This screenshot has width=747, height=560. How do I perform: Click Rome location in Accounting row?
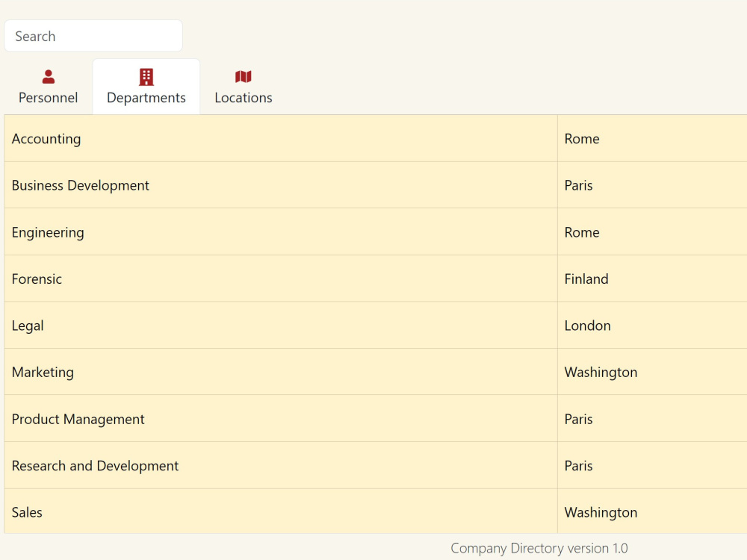(582, 139)
